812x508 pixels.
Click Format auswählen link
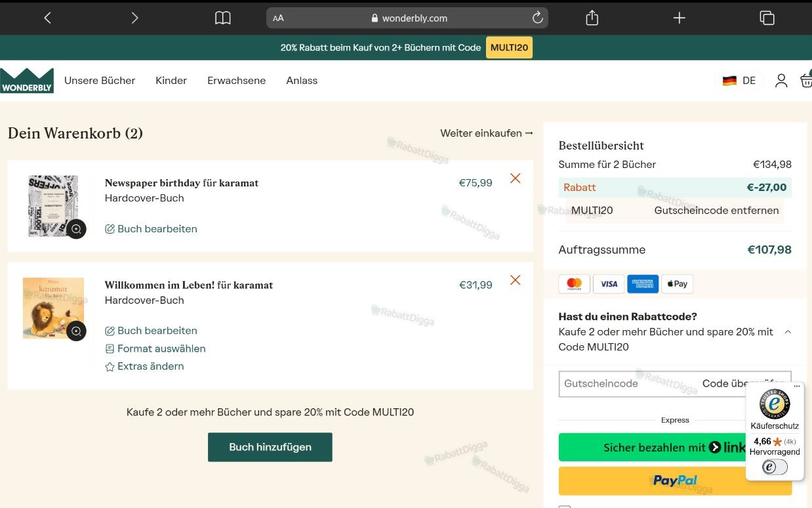[155, 349]
